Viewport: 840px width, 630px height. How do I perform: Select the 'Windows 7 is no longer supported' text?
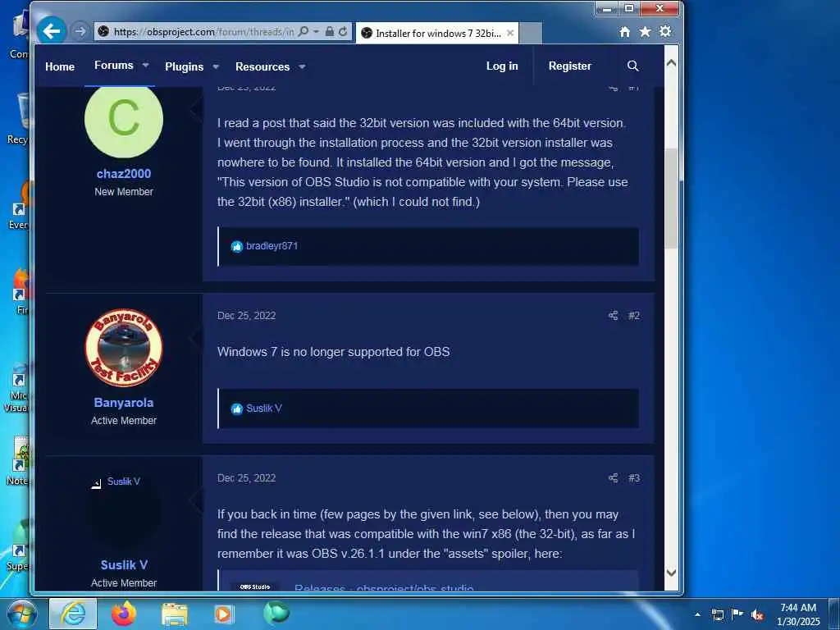pos(333,352)
